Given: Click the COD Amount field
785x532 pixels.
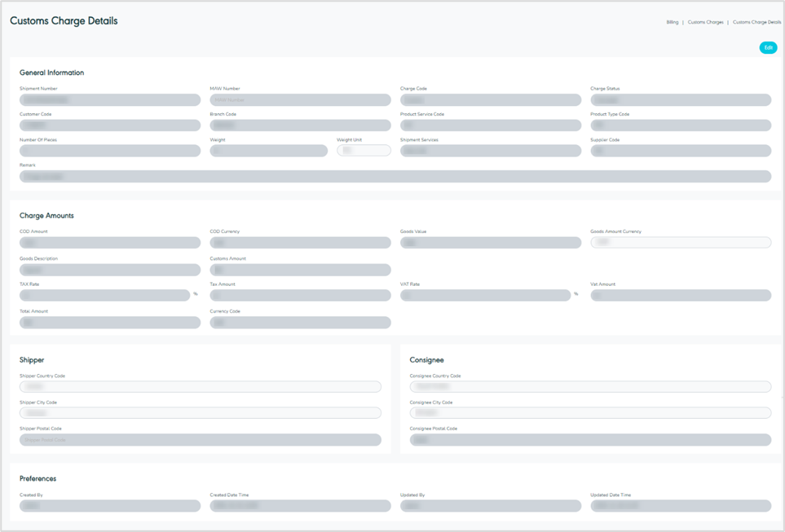Looking at the screenshot, I should (110, 243).
